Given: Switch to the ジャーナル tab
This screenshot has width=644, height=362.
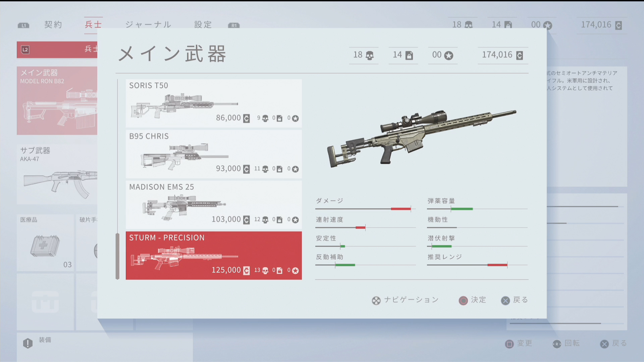Looking at the screenshot, I should (148, 25).
